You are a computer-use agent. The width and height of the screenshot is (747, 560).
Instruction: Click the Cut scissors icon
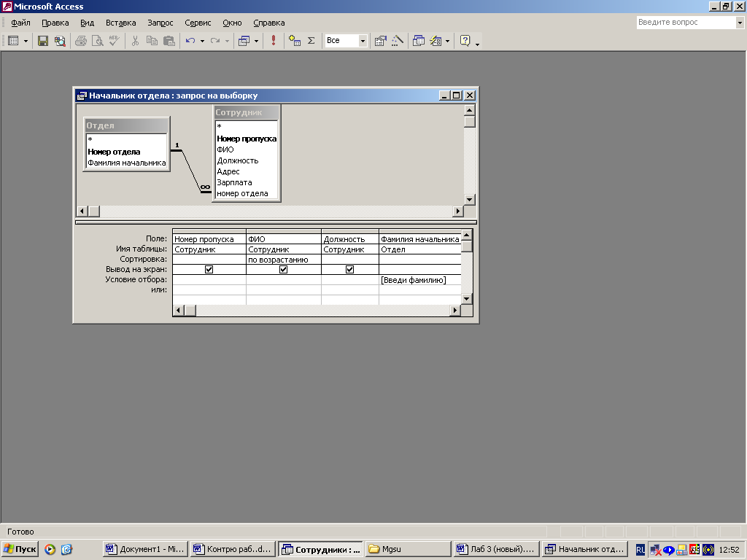coord(135,41)
